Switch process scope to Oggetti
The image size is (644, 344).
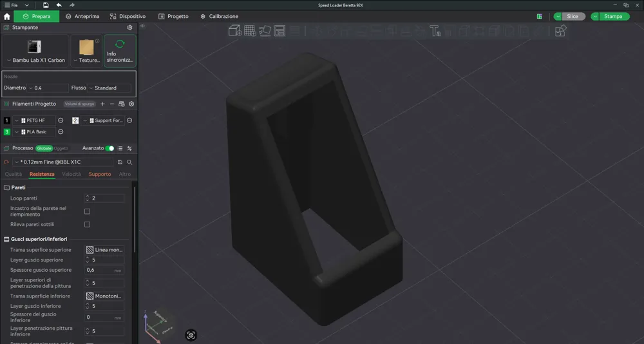(61, 148)
